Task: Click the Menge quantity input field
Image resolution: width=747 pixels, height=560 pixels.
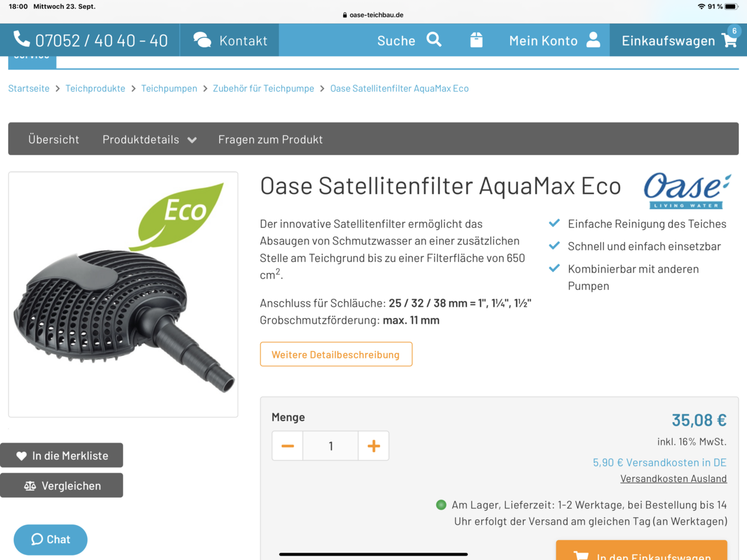Action: (330, 446)
